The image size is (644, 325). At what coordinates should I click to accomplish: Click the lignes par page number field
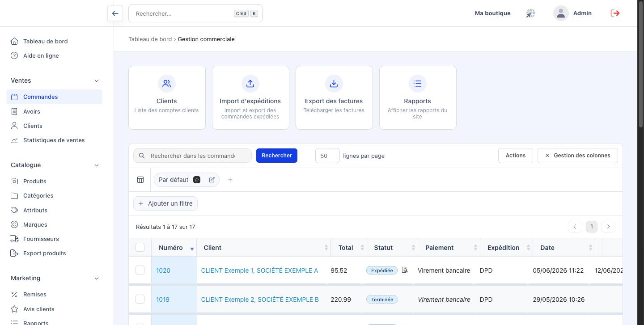pyautogui.click(x=327, y=156)
